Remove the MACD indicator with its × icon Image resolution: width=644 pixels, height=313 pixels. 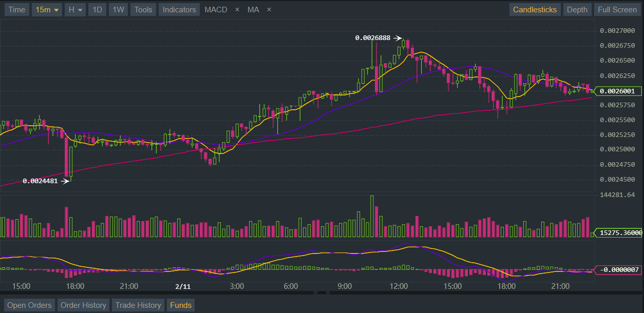[x=237, y=10]
